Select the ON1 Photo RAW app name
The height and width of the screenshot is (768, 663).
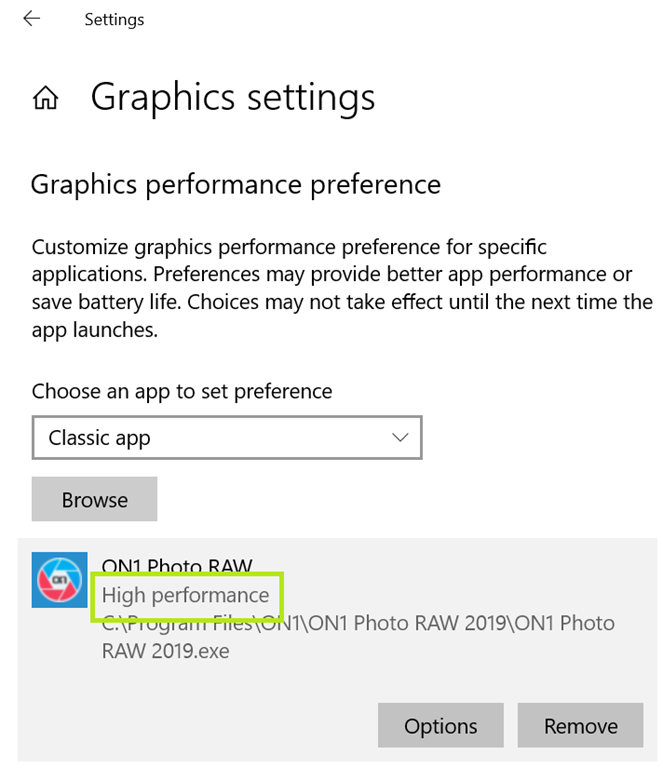[177, 567]
